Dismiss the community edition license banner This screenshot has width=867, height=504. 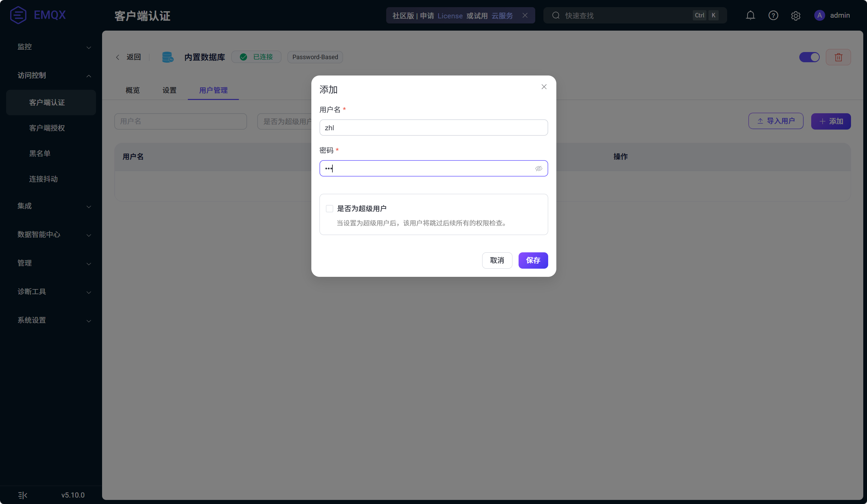click(x=525, y=15)
